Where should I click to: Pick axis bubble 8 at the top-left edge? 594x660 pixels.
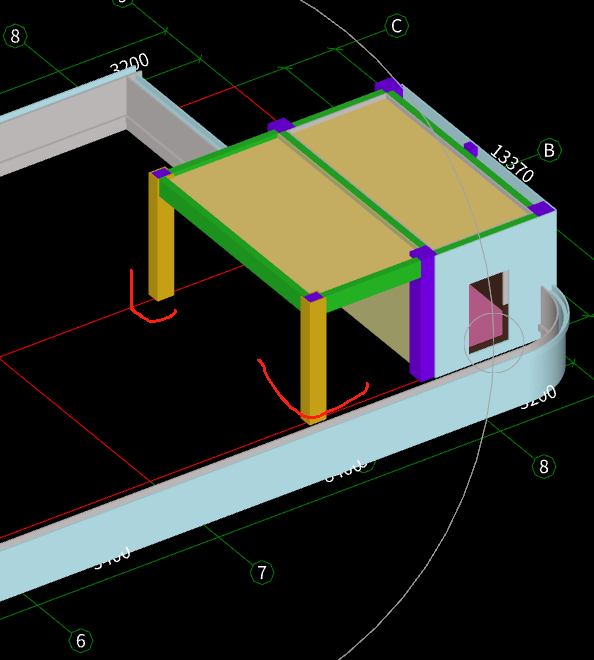pos(15,36)
